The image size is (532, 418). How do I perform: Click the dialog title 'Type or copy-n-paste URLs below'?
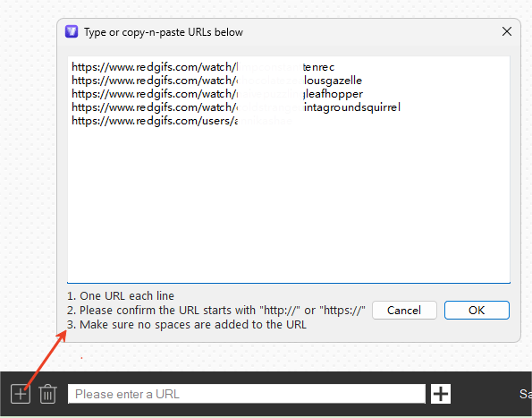click(x=164, y=32)
